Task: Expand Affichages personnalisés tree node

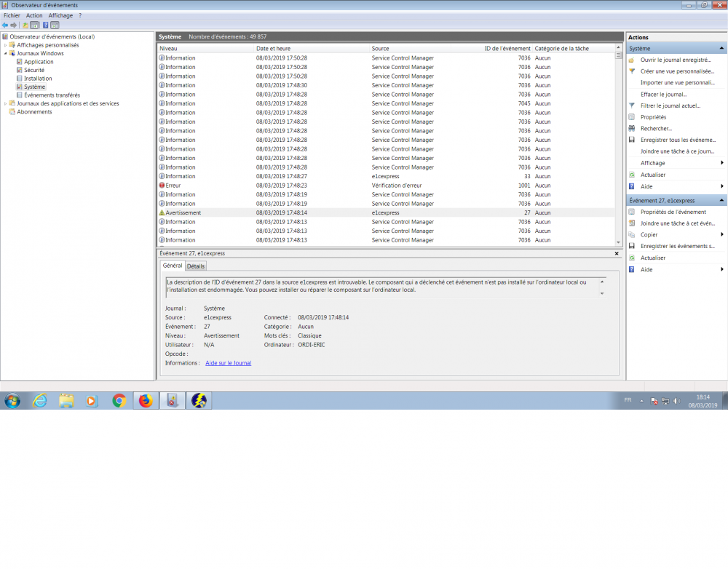Action: pos(6,45)
